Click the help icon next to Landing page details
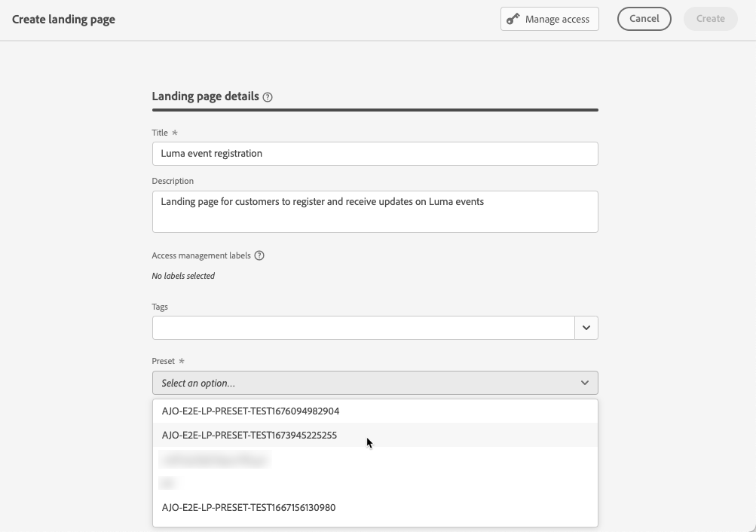This screenshot has height=532, width=756. coord(268,97)
